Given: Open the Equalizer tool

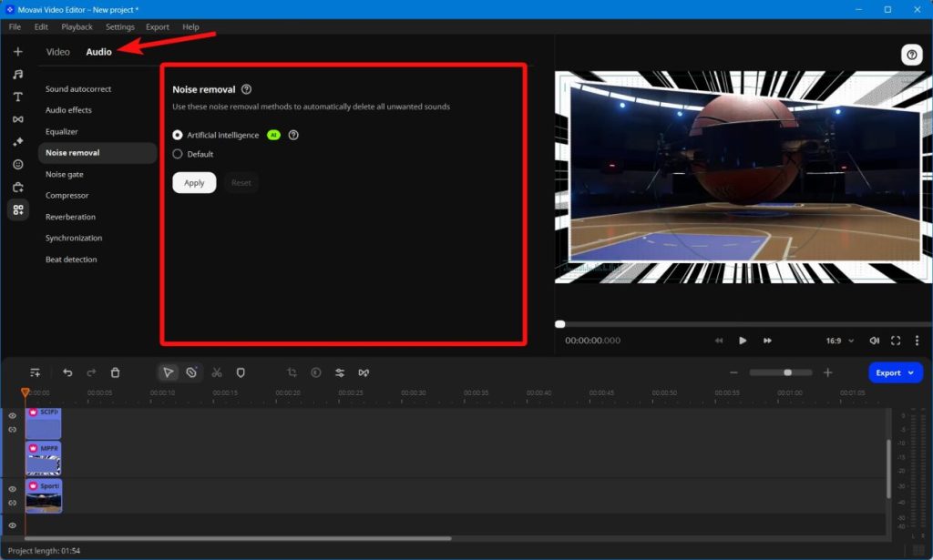Looking at the screenshot, I should 61,131.
